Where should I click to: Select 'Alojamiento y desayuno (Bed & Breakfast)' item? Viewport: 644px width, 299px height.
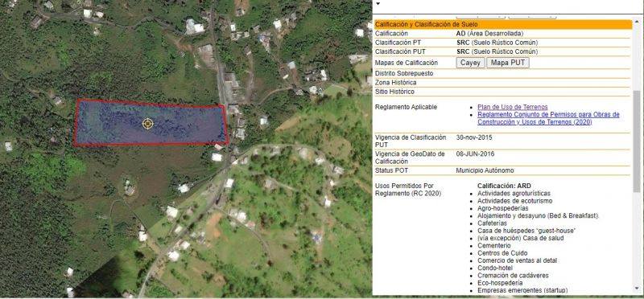pyautogui.click(x=539, y=215)
